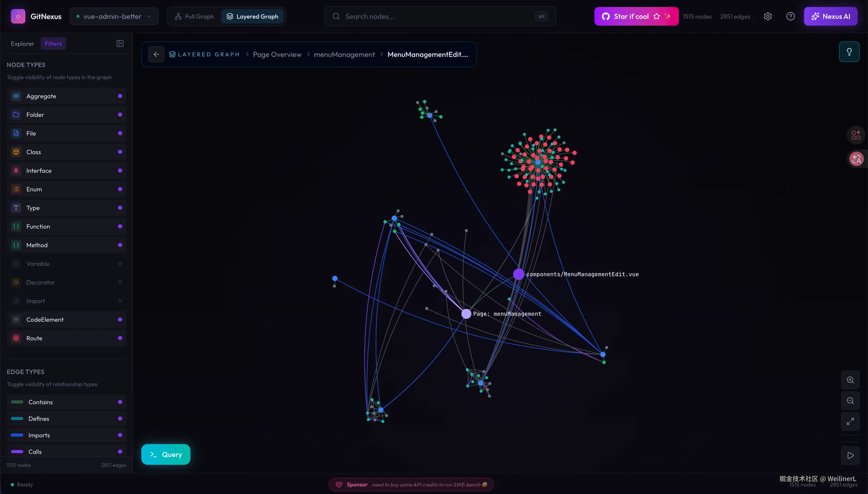This screenshot has height=494, width=868.
Task: Click the Calls edge color swatch
Action: (x=17, y=452)
